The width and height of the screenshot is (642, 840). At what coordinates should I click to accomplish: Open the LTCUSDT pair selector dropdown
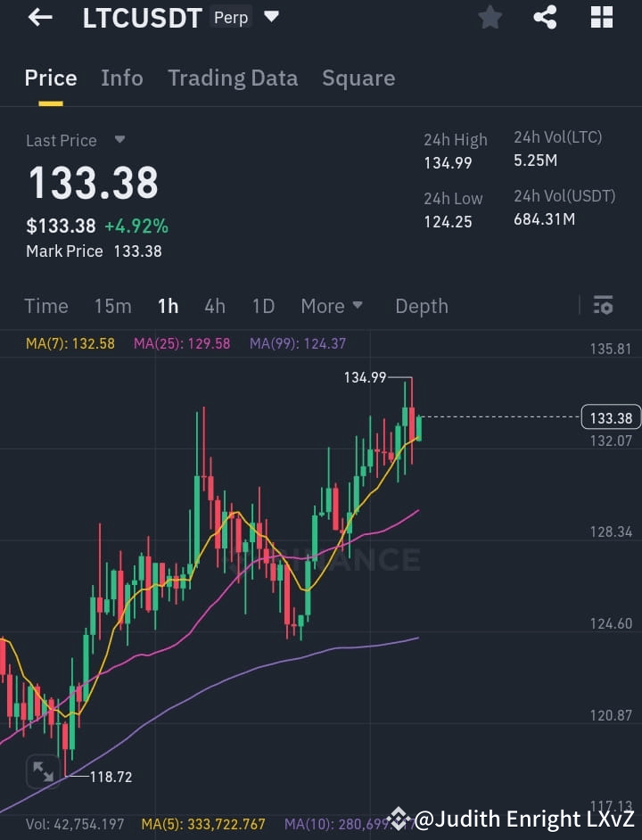270,16
